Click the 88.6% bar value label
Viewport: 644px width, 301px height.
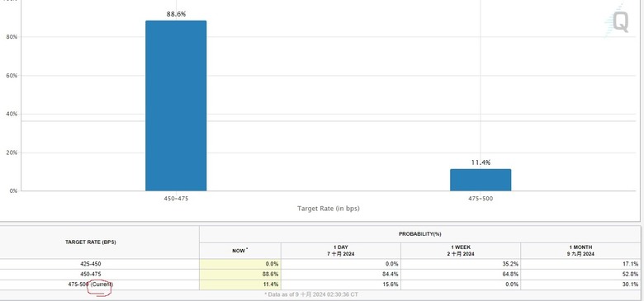coord(176,14)
